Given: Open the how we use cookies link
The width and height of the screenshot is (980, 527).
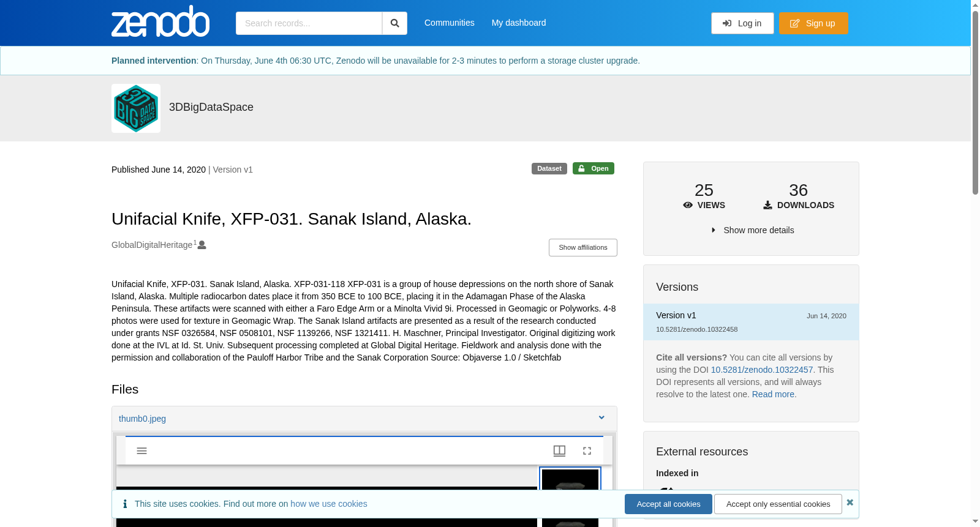Looking at the screenshot, I should pos(329,504).
